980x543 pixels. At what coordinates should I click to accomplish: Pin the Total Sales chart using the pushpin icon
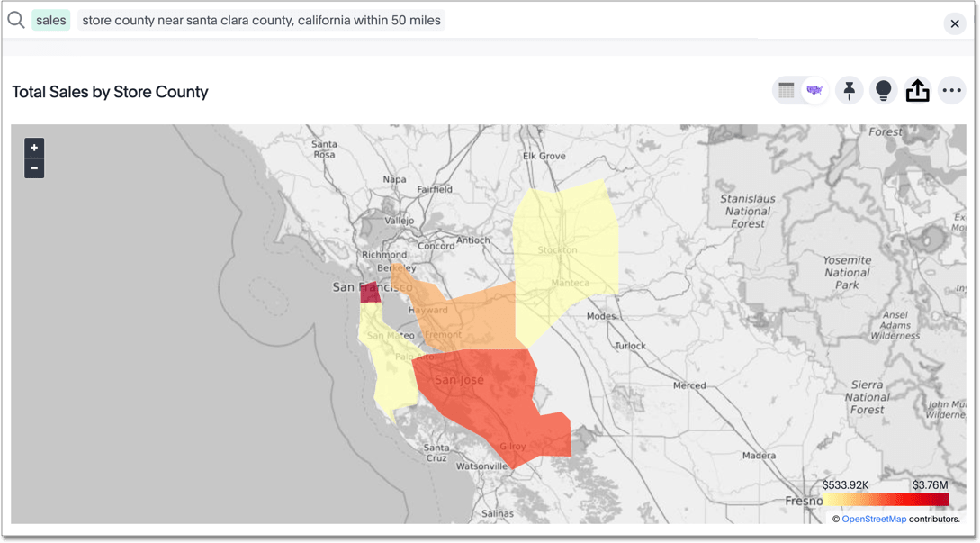point(849,90)
